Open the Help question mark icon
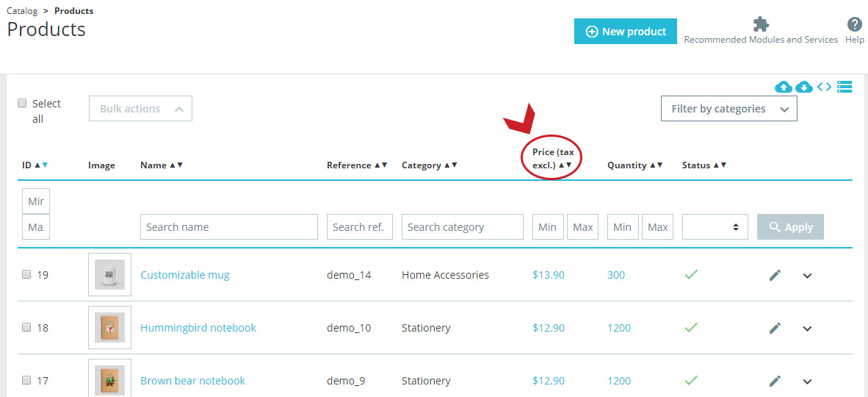 pos(855,24)
